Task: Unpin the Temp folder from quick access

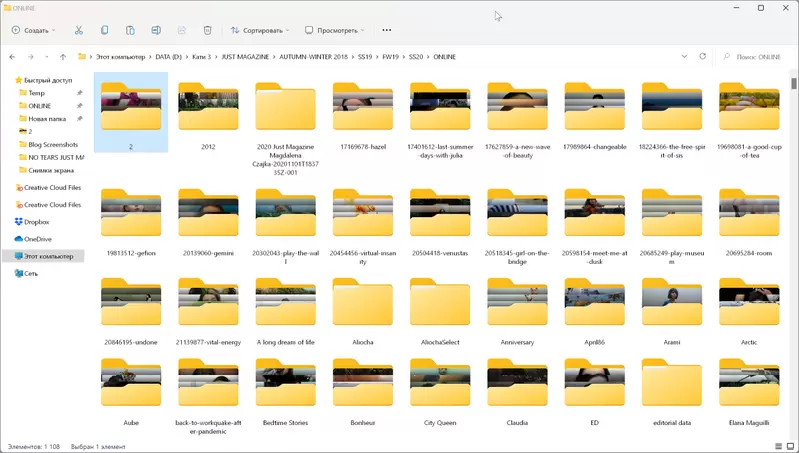Action: (x=80, y=93)
